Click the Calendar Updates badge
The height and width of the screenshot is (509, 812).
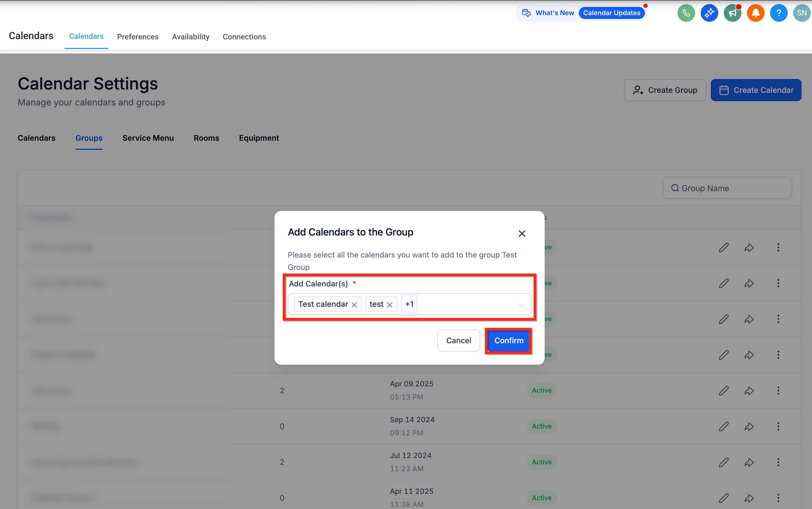coord(611,13)
